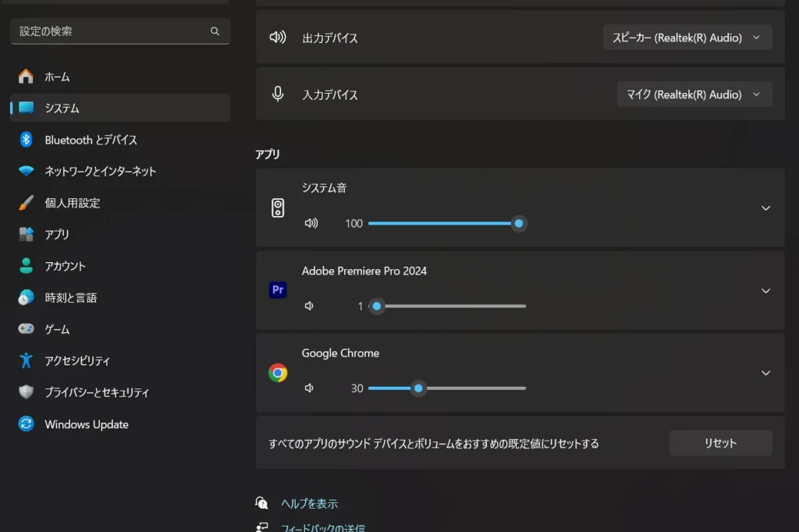This screenshot has width=799, height=532.
Task: Open 出力デバイス speaker dropdown
Action: (x=687, y=37)
